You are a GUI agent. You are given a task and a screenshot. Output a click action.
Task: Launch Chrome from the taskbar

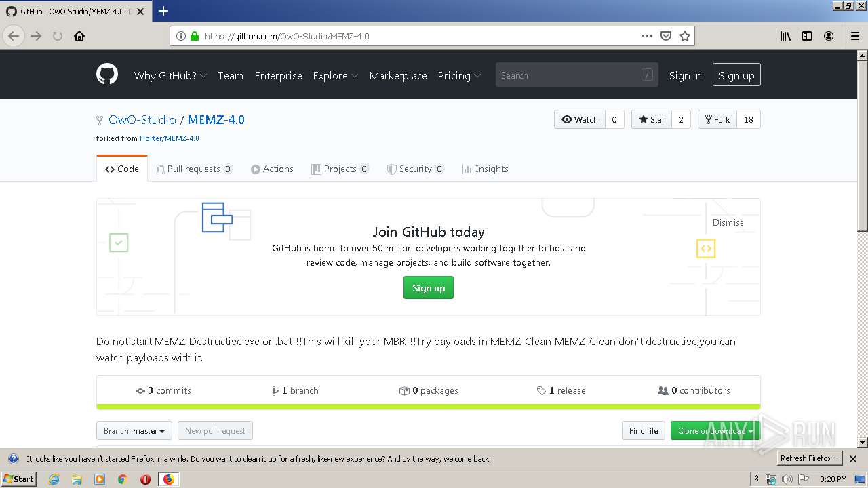(122, 479)
